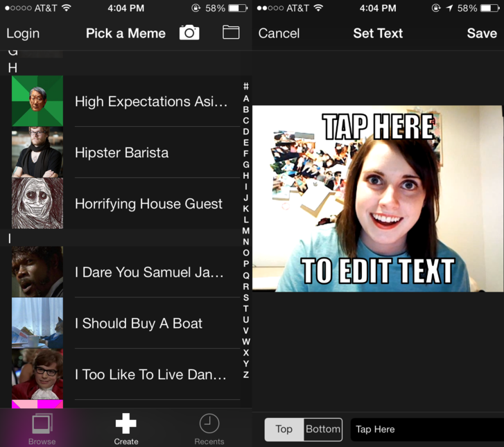
Task: Choose I Dare You Samuel Jackson meme
Action: [149, 272]
